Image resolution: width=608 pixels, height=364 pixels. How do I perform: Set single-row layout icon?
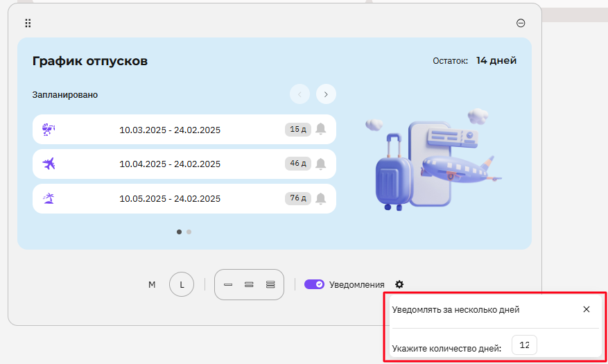[x=228, y=284]
